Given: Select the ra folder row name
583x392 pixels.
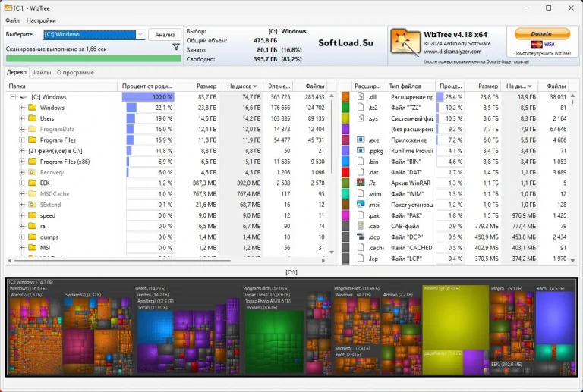Looking at the screenshot, I should tap(43, 226).
